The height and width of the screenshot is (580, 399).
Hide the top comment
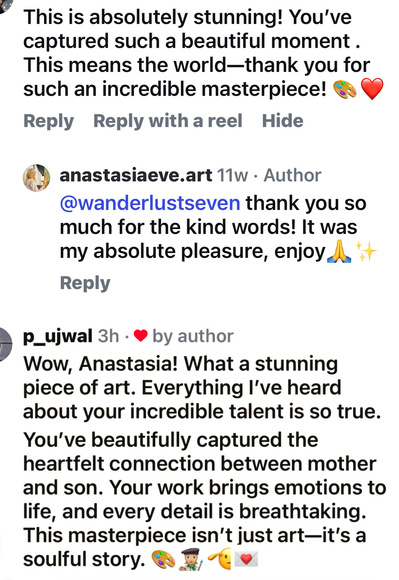(x=283, y=121)
